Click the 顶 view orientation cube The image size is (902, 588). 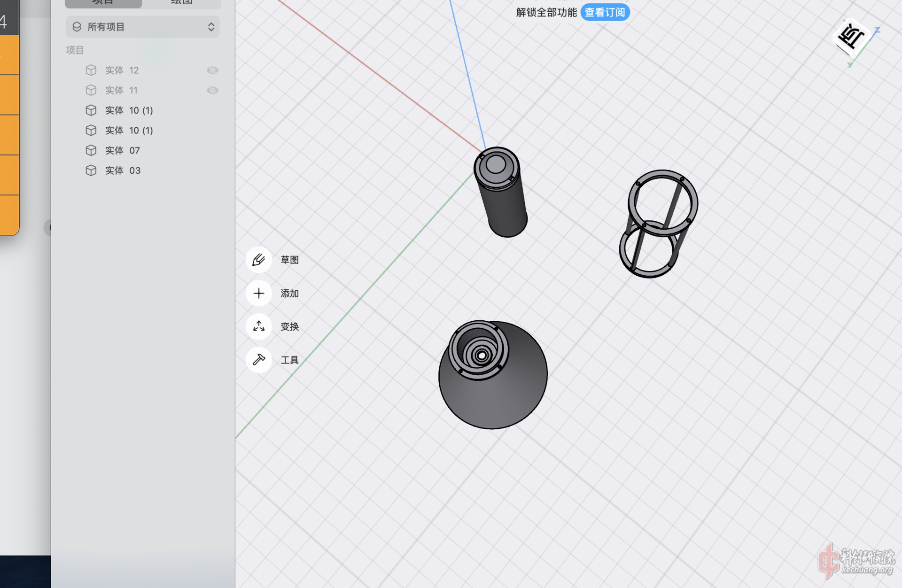852,37
